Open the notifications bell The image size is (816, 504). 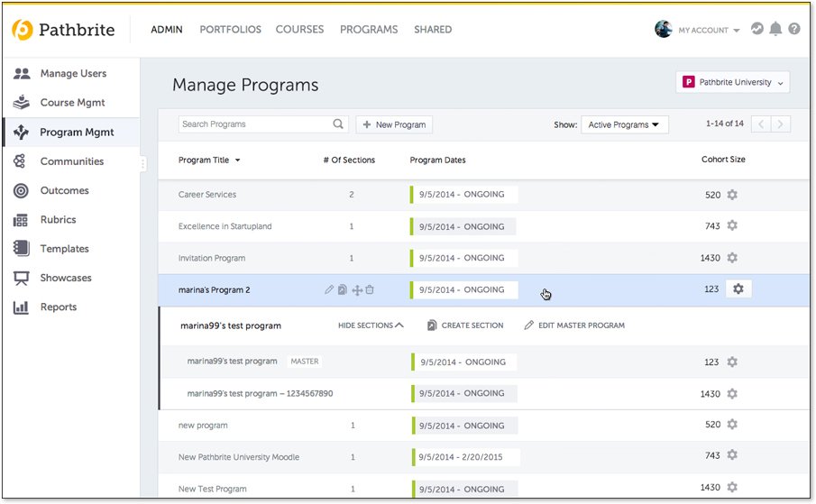pos(775,29)
